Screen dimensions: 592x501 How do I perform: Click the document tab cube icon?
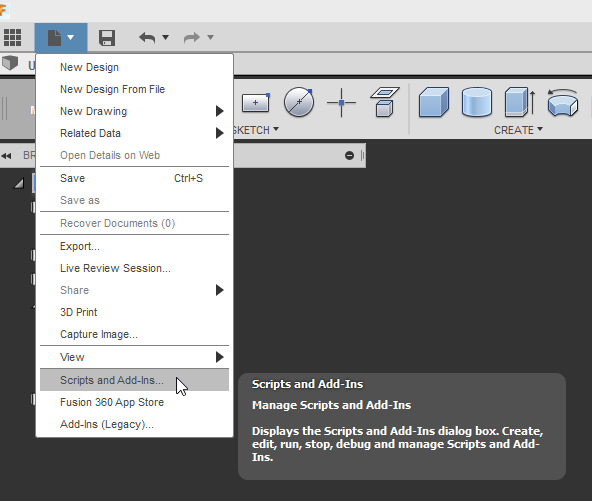coord(10,63)
